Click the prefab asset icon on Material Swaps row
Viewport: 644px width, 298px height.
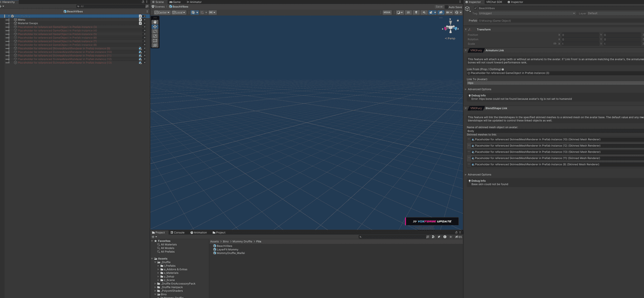pos(140,23)
